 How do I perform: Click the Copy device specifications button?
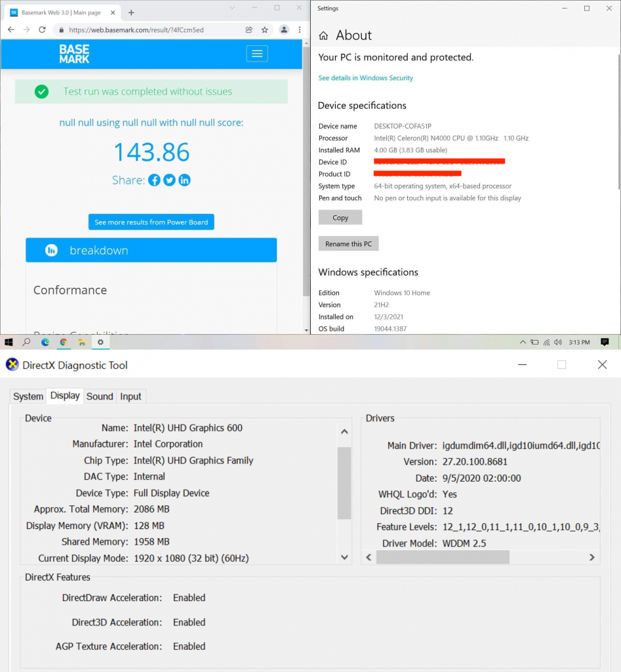point(340,217)
